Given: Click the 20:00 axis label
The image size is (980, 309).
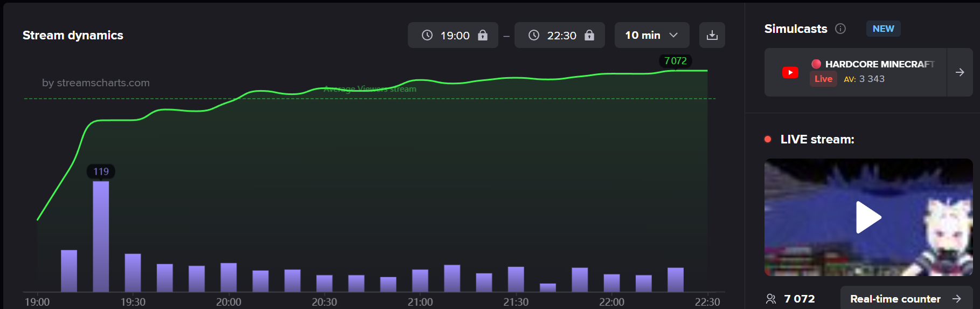Looking at the screenshot, I should tap(228, 302).
